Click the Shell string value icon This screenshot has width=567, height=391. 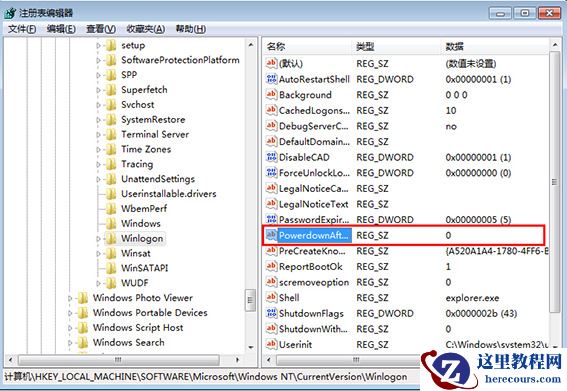[x=271, y=297]
